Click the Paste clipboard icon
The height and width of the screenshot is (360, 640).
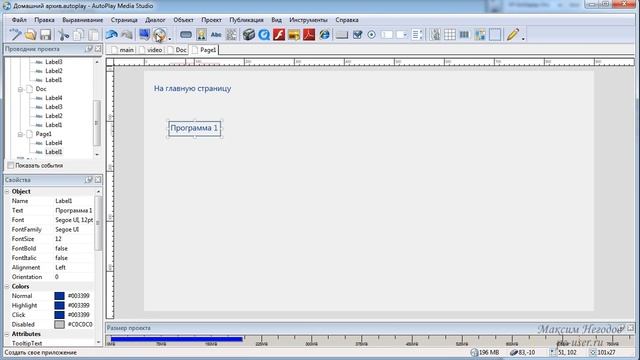(93, 35)
